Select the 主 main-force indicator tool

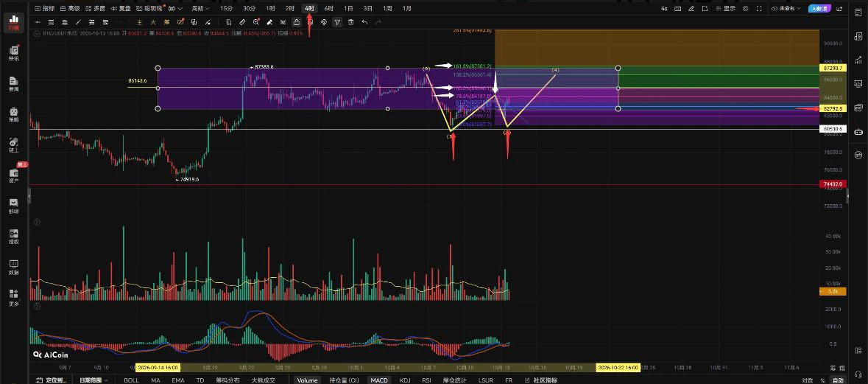tap(139, 22)
